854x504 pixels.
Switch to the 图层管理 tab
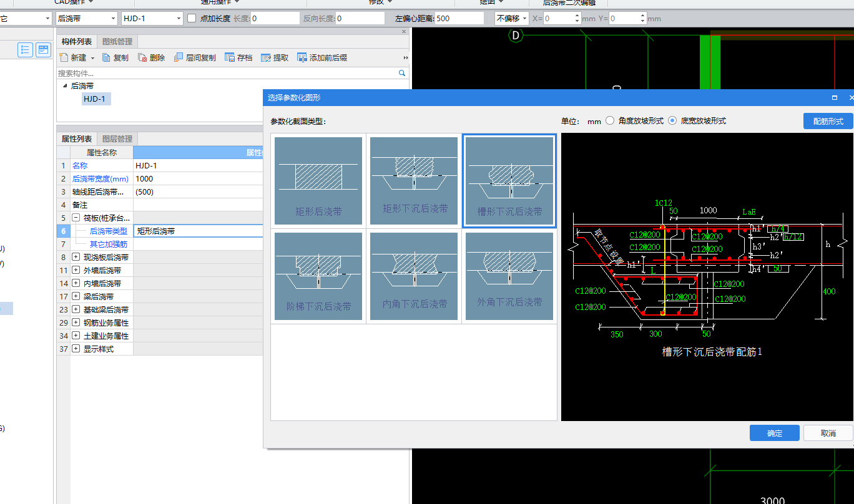click(x=117, y=138)
